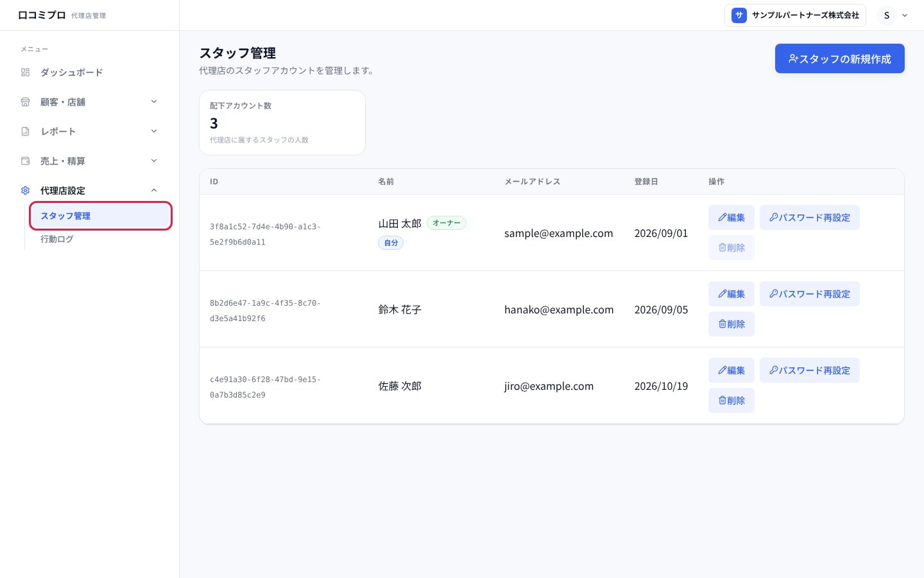The image size is (924, 578).
Task: Click the sample@example.com email cell
Action: tap(559, 233)
